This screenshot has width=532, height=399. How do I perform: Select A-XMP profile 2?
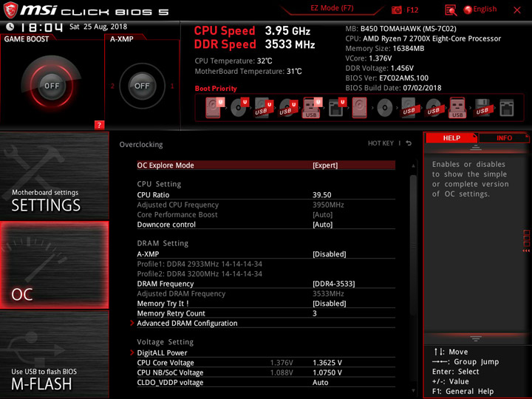pyautogui.click(x=112, y=86)
